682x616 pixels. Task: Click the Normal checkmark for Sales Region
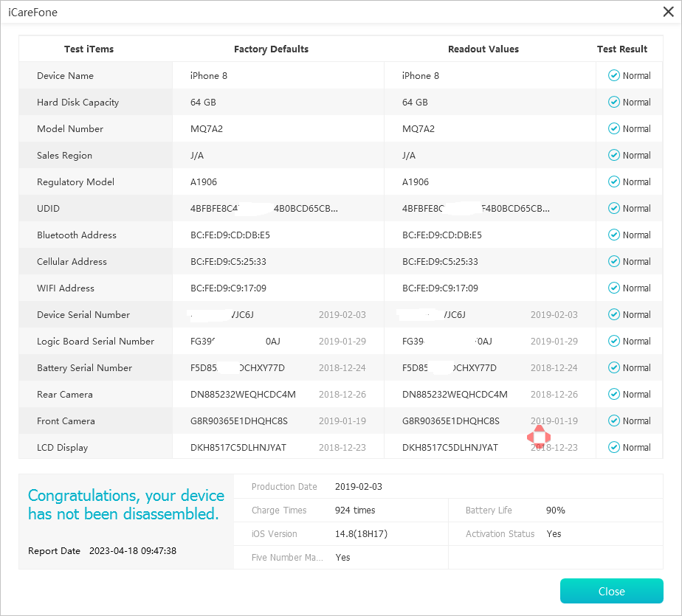613,155
